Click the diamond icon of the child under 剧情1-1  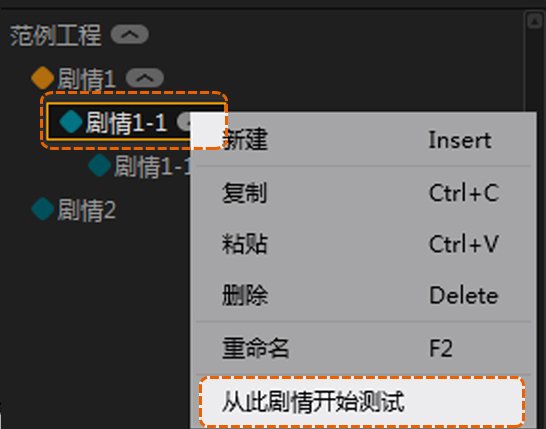click(100, 165)
